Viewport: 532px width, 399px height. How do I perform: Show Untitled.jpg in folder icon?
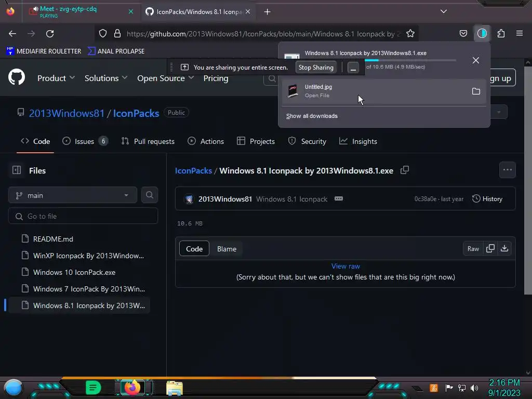(x=476, y=91)
